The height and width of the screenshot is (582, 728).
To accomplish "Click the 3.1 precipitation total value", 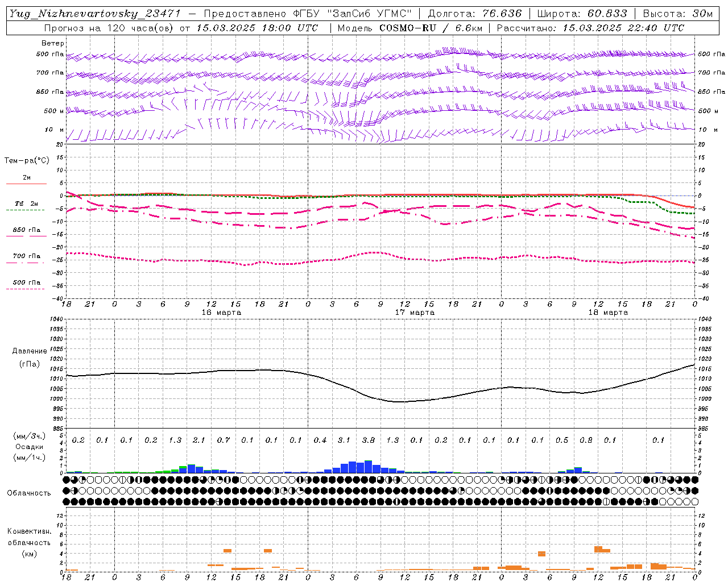I will point(344,440).
